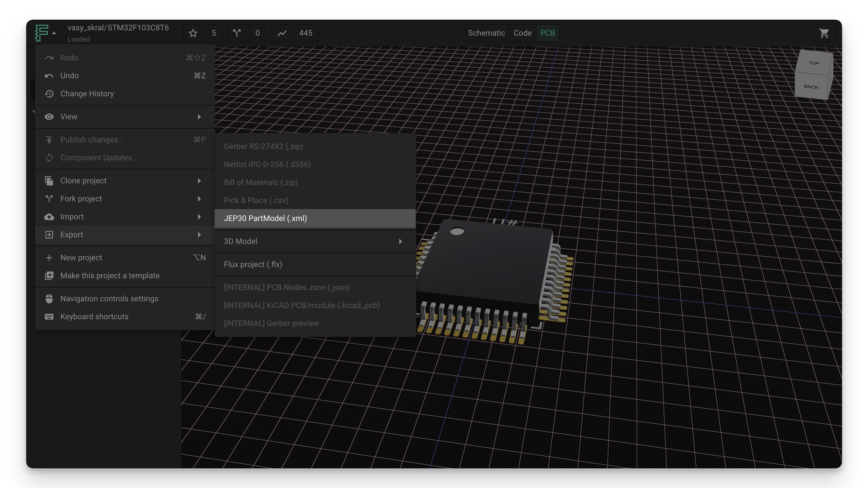868x488 pixels.
Task: Click the views count 445
Action: tap(306, 33)
